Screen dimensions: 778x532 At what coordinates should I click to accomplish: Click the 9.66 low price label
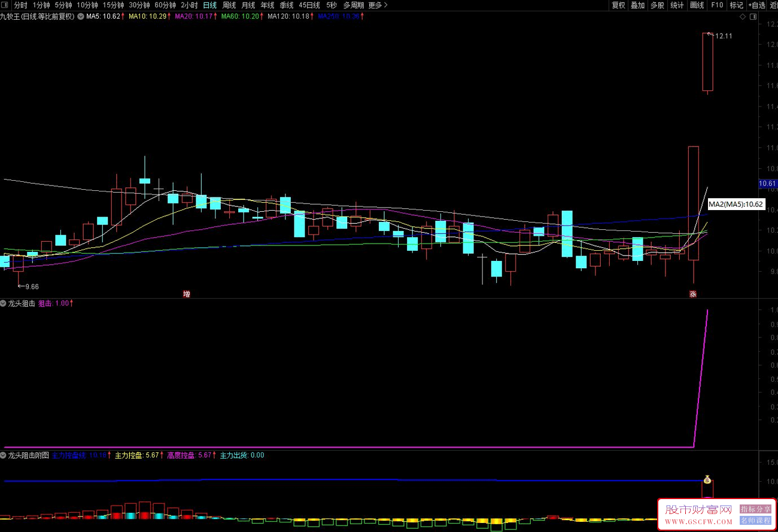(x=32, y=287)
